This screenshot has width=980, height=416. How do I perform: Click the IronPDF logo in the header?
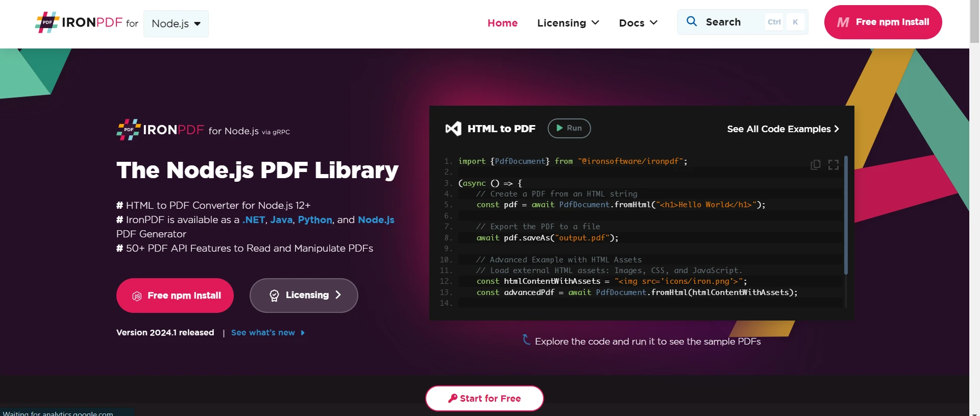(79, 22)
